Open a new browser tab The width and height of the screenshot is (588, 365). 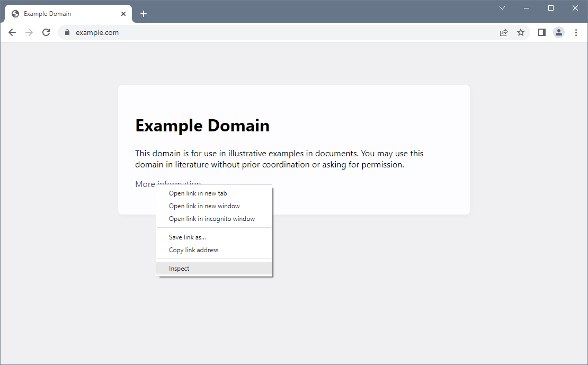point(144,13)
